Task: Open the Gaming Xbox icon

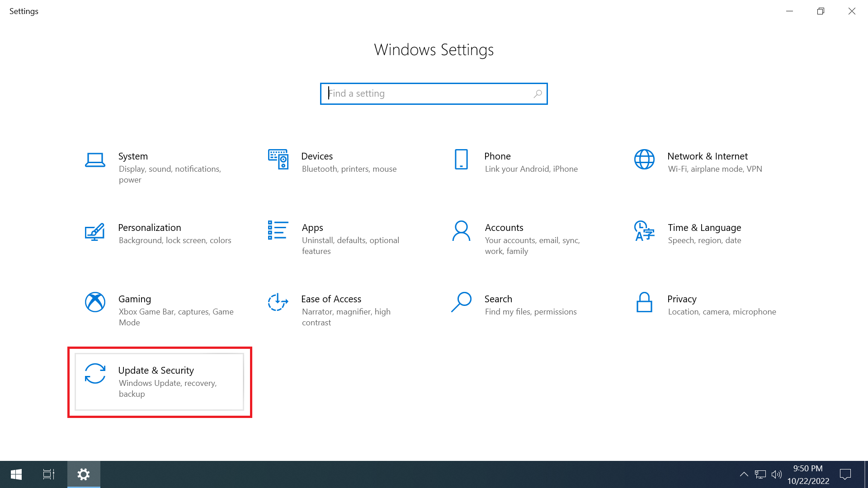Action: click(95, 302)
